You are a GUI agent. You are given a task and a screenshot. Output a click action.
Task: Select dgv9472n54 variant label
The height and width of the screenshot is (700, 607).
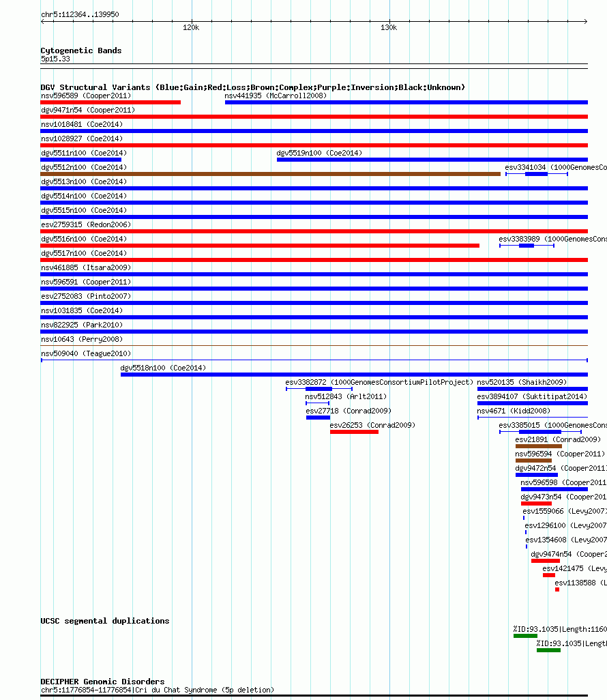(561, 468)
